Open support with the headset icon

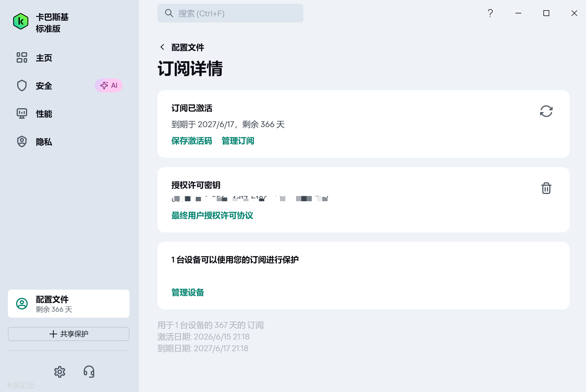(89, 372)
